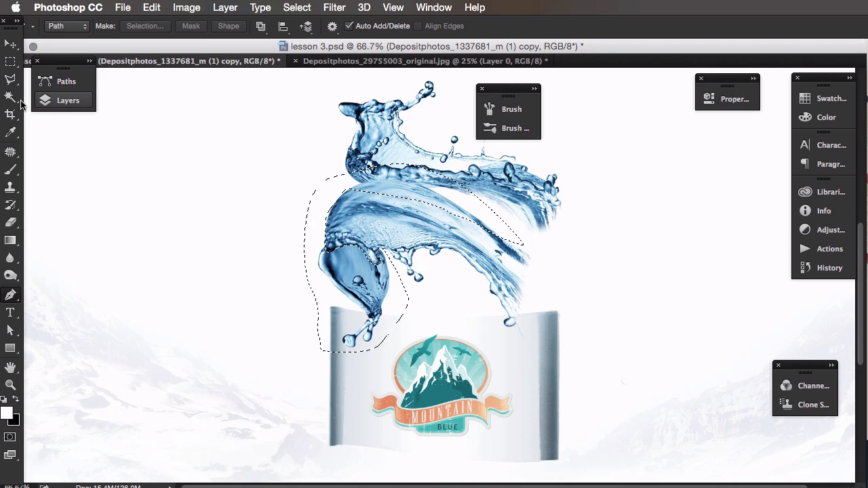Open the Layers panel
This screenshot has width=868, height=488.
point(64,100)
